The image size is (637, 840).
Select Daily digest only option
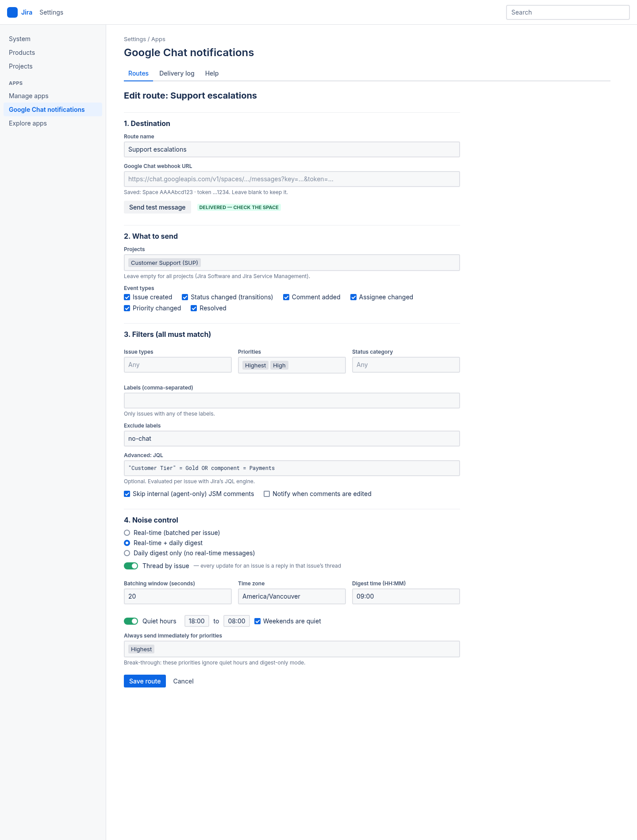(127, 553)
